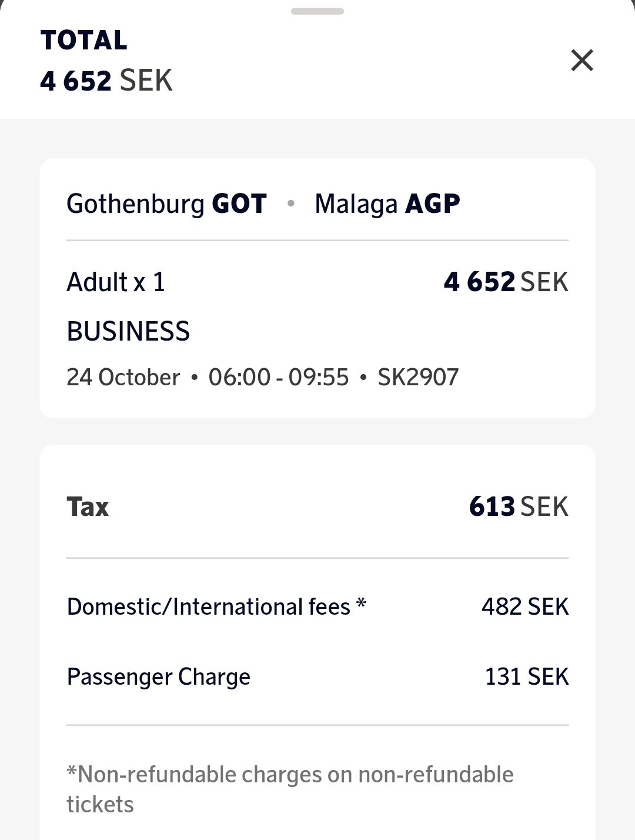Click the Adult fare price 4 652 SEK

[506, 282]
